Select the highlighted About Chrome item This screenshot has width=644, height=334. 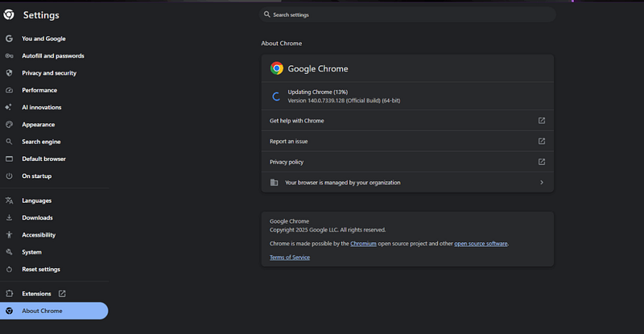point(54,311)
